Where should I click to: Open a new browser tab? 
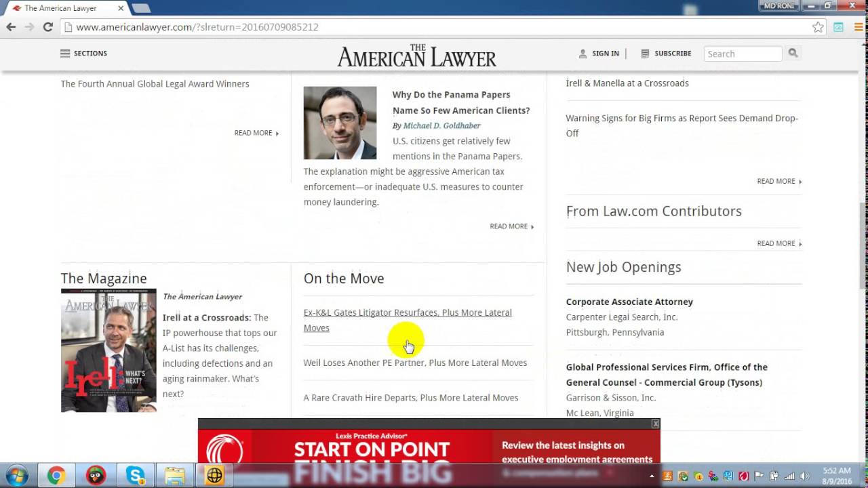point(141,8)
